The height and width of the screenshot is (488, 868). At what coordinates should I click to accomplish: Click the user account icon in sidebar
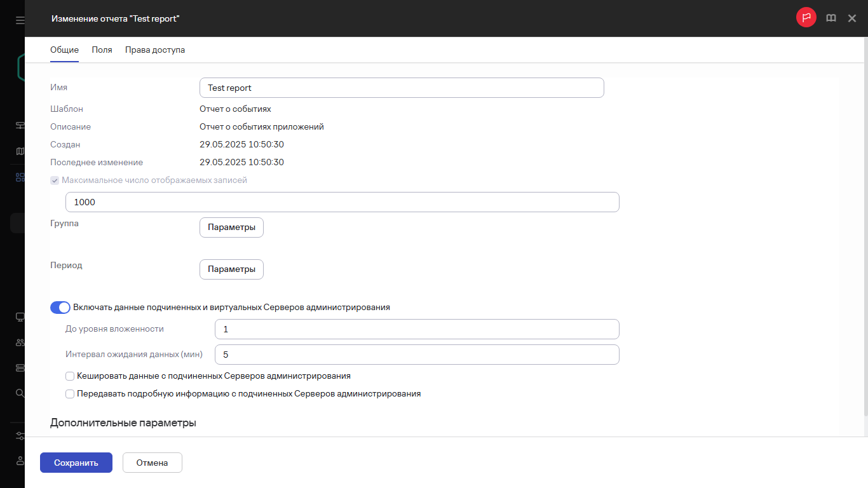click(20, 461)
